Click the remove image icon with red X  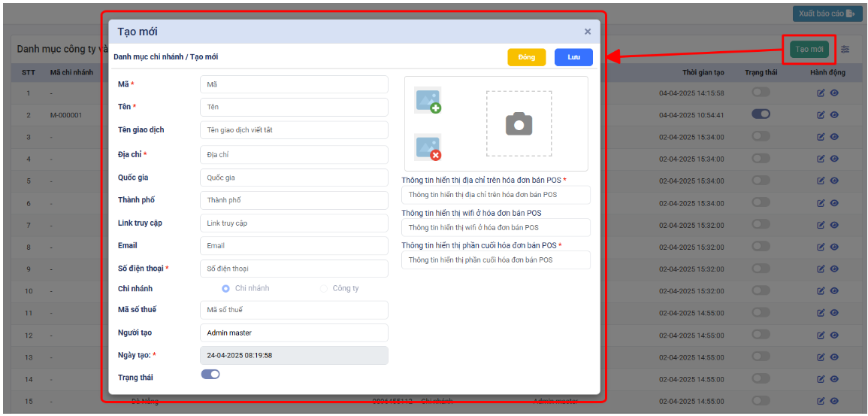[428, 147]
